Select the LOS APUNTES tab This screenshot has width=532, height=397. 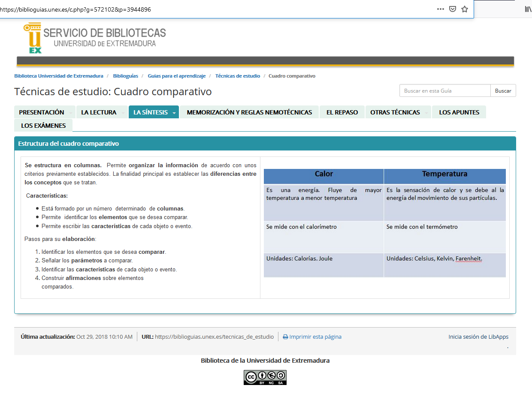(x=459, y=112)
